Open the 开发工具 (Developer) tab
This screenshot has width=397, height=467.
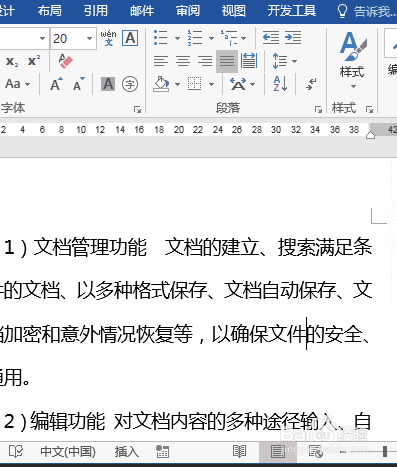292,11
